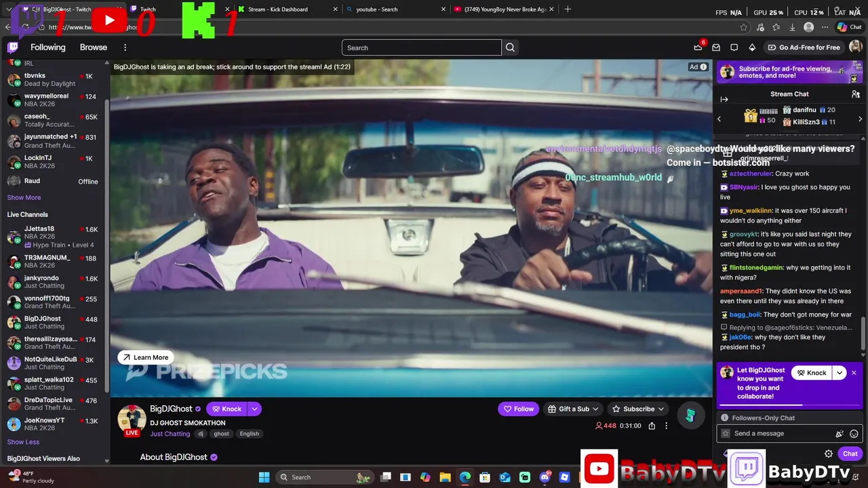Click the 'ghost' stream tag

tap(221, 434)
